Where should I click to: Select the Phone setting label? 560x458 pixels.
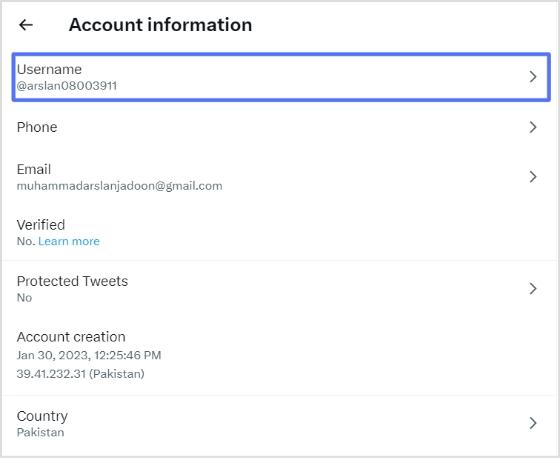tap(37, 127)
